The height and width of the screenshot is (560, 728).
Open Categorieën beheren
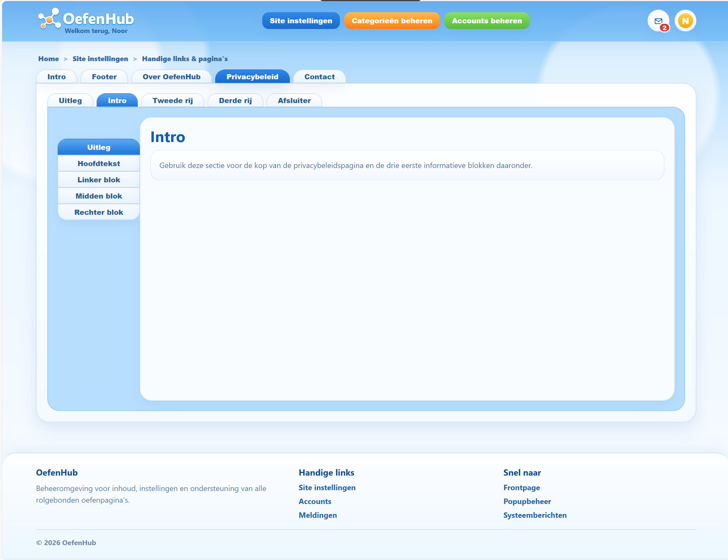pyautogui.click(x=392, y=21)
